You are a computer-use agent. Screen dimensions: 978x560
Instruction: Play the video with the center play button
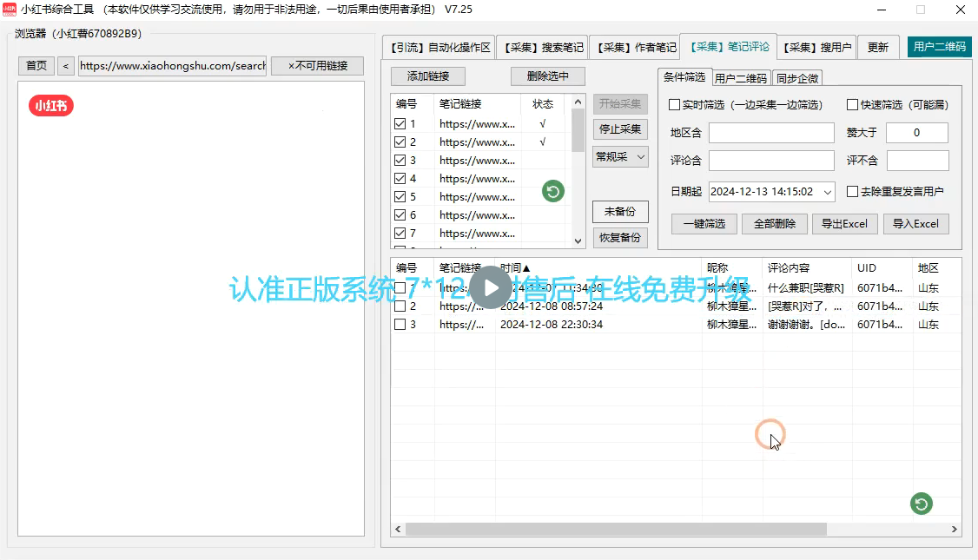coord(490,287)
